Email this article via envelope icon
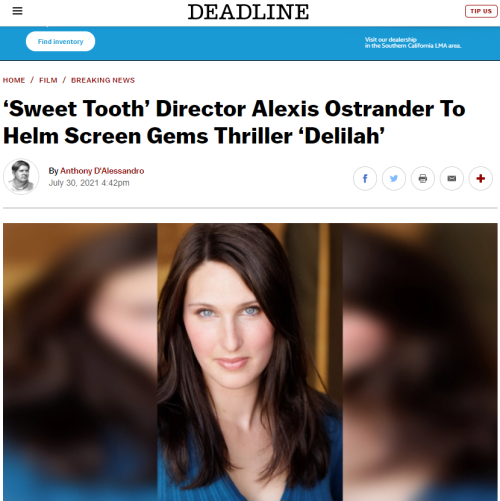 coord(452,178)
